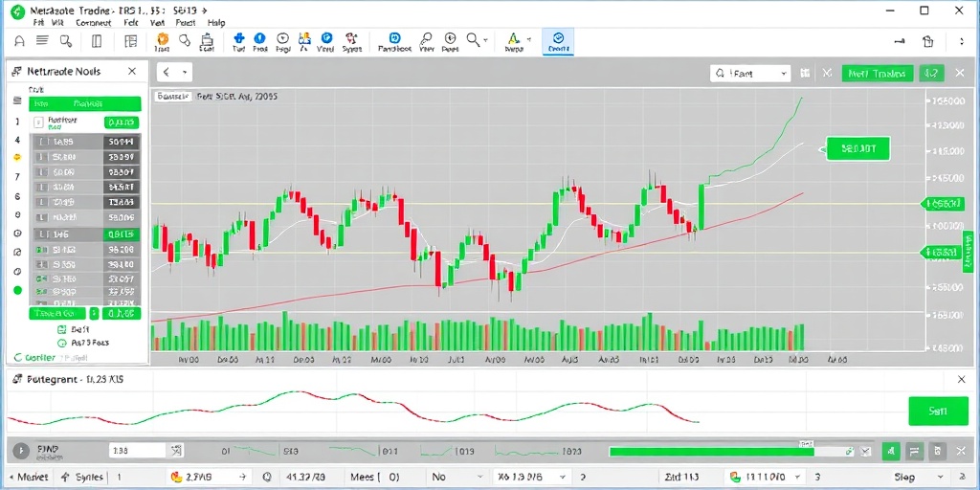The width and height of the screenshot is (980, 490).
Task: Click the highlighted blue toolbar button
Action: 557,41
